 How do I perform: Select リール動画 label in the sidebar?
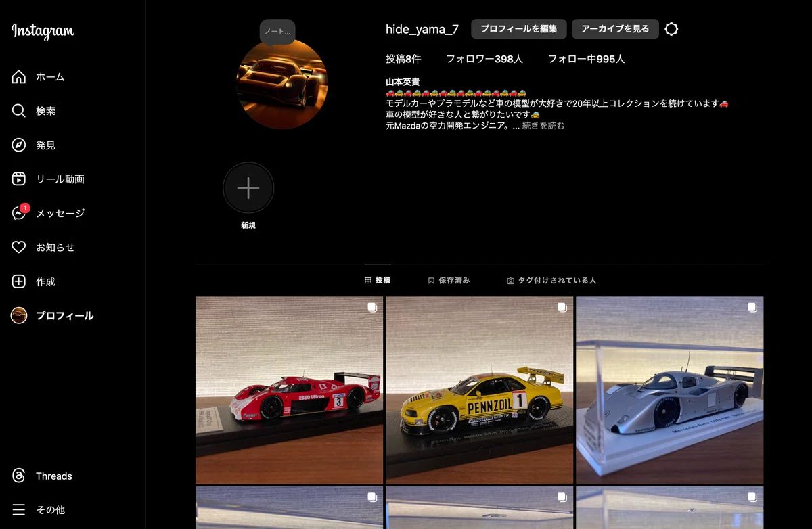tap(60, 179)
